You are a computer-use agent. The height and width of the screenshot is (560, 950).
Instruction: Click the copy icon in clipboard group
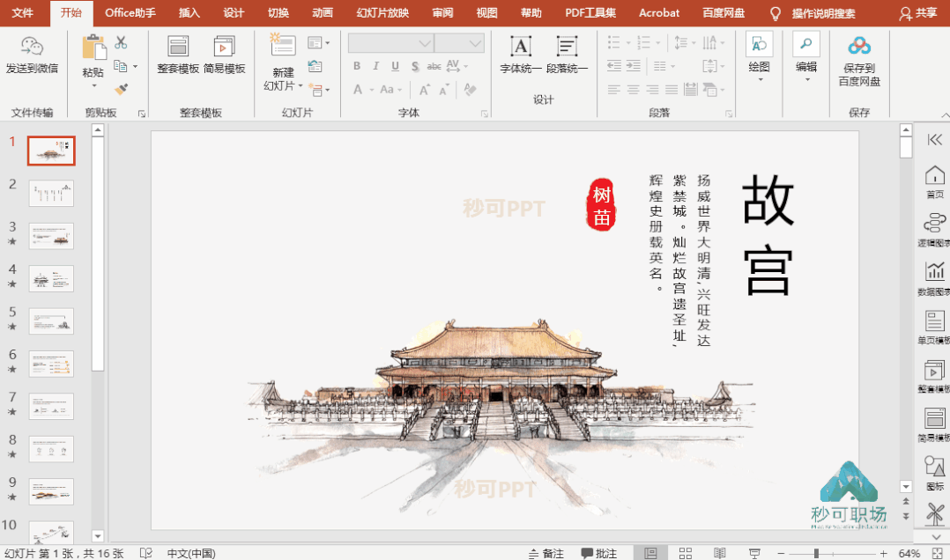coord(121,66)
